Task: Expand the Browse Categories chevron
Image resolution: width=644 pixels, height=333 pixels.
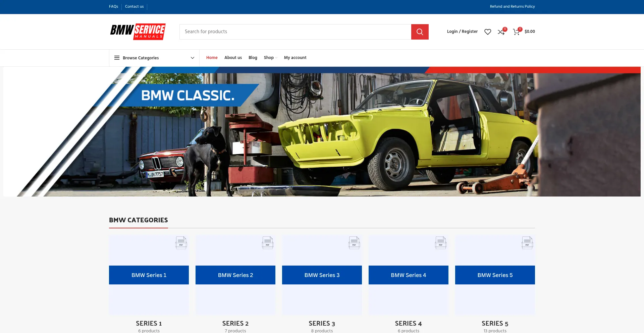Action: coord(193,58)
